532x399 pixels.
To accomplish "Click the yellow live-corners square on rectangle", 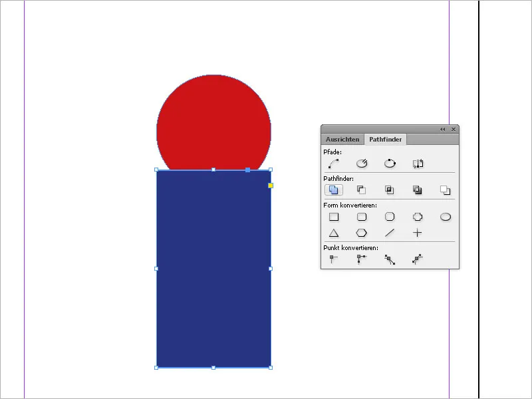I will pos(271,186).
